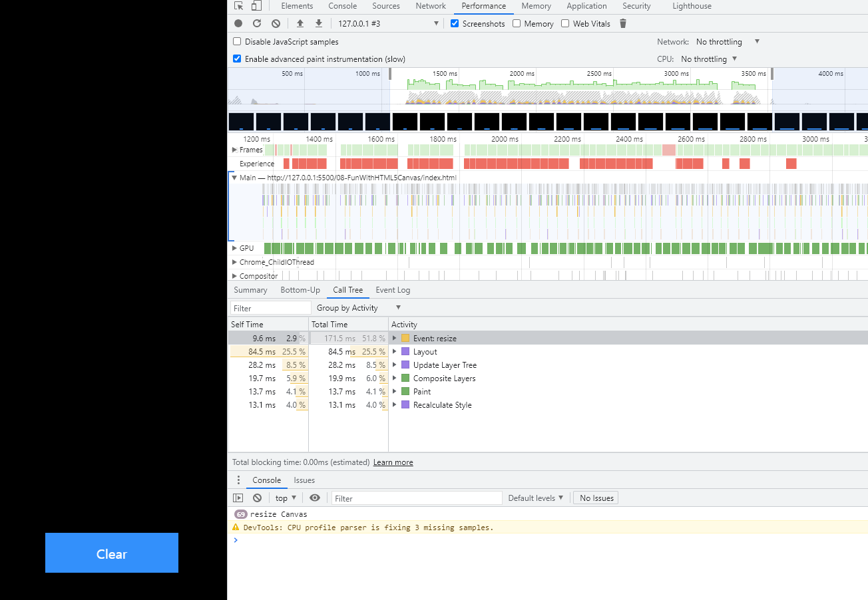Save profile using download arrow icon
Screen dimensions: 868x600
pos(319,23)
